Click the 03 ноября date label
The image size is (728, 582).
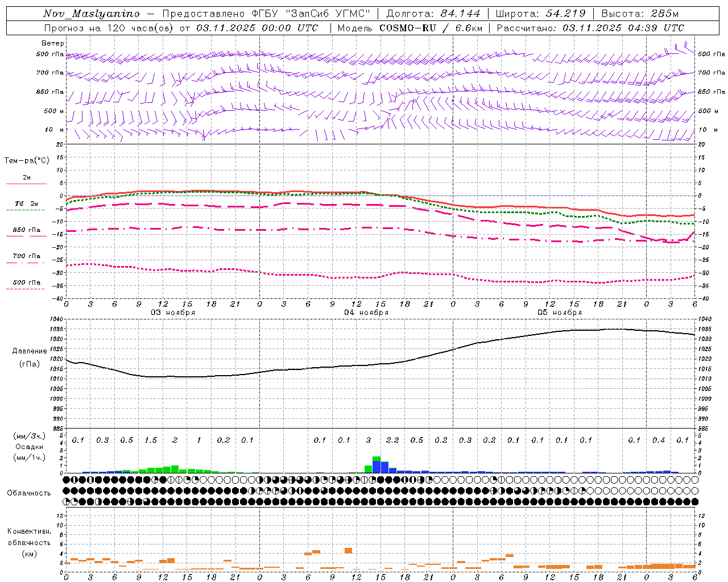click(x=173, y=312)
